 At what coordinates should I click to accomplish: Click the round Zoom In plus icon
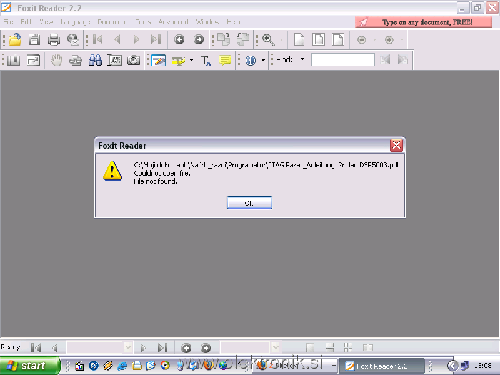pyautogui.click(x=389, y=40)
